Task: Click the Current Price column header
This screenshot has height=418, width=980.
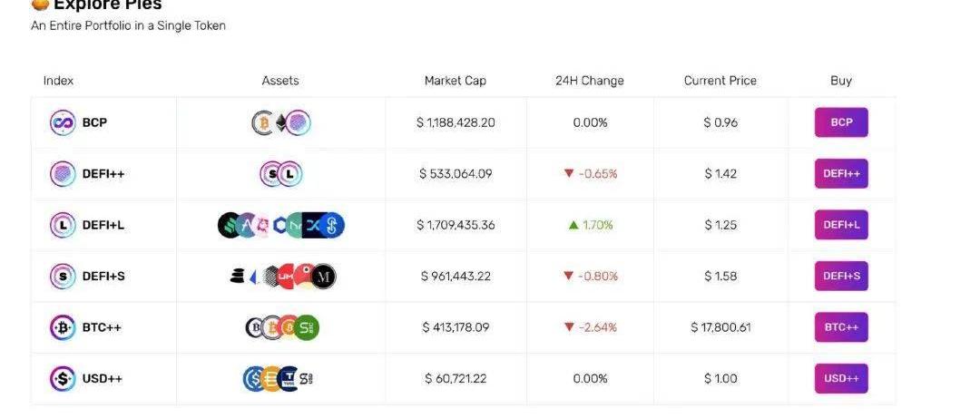Action: click(720, 81)
